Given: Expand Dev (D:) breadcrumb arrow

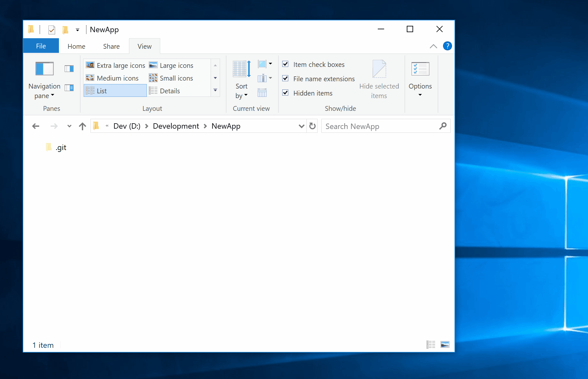Looking at the screenshot, I should coord(147,126).
